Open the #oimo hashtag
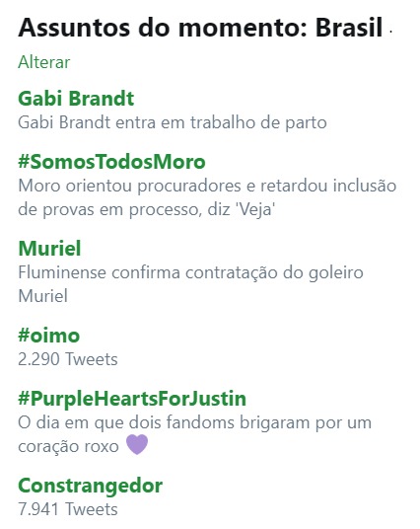Screen dimensions: 420x529 pos(49,336)
